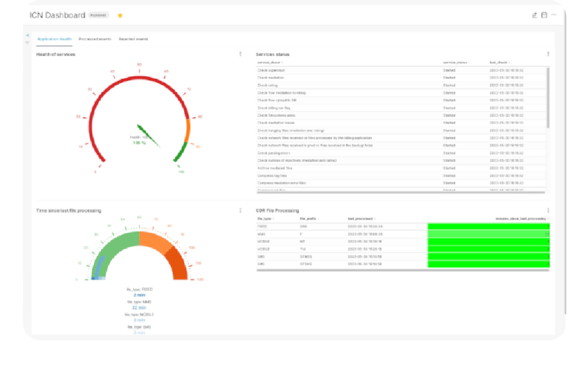Image resolution: width=588 pixels, height=368 pixels.
Task: Open Time since last file processing menu
Action: pyautogui.click(x=240, y=211)
